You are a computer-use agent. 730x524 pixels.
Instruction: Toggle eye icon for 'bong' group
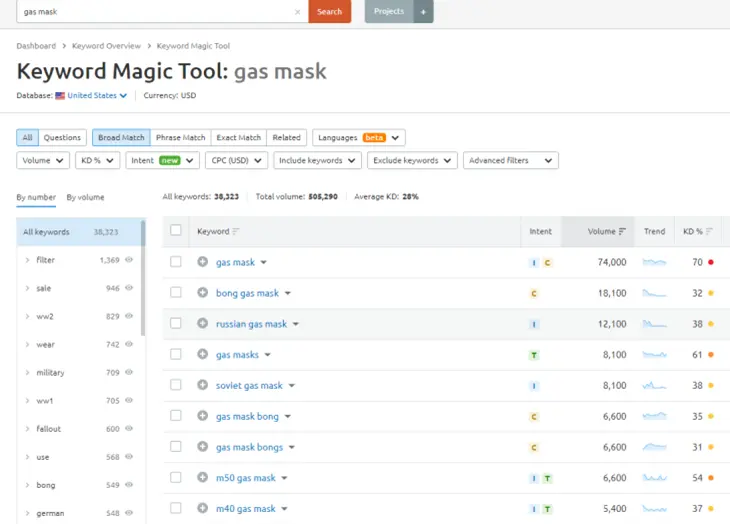[x=129, y=485]
